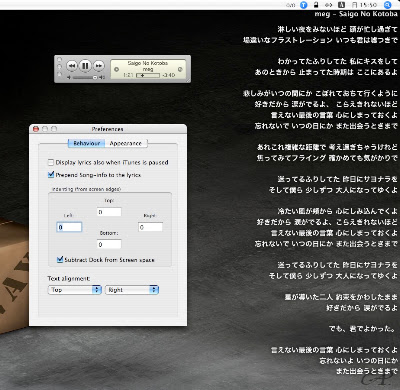Click the lyric line でも、君でよかった。
Viewport: 400px width, 390px height.
tap(363, 329)
